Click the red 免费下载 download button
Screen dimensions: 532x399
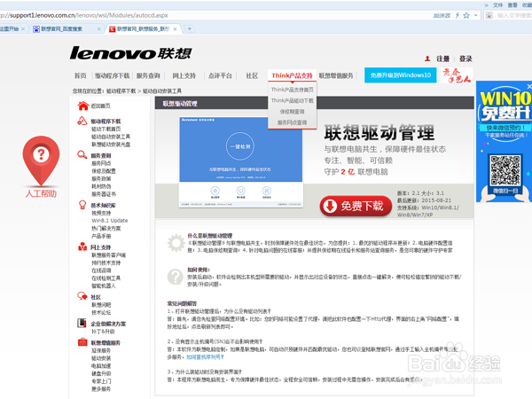point(356,206)
